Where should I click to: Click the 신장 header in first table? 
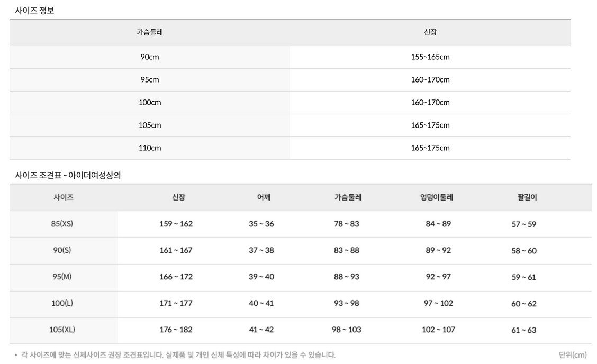tap(430, 32)
